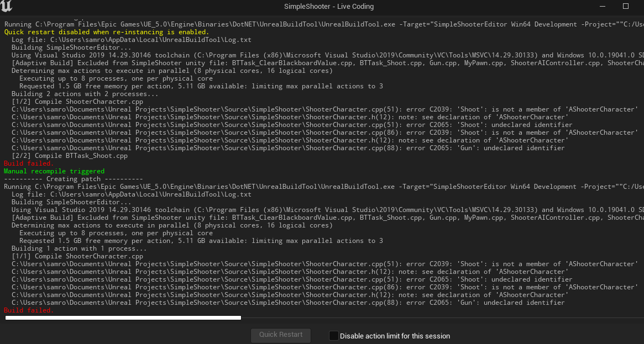The height and width of the screenshot is (344, 644).
Task: Select the Building 2 actions with 2 processes line
Action: (x=85, y=94)
